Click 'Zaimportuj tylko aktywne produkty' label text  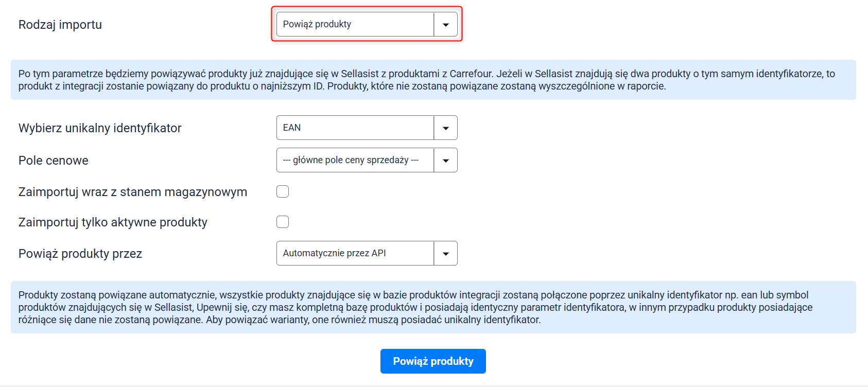[x=113, y=222]
